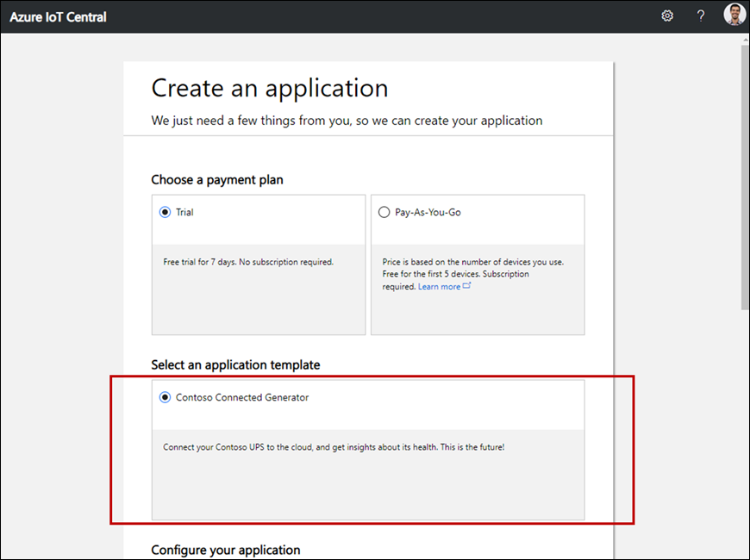The height and width of the screenshot is (560, 750).
Task: Open the Azure IoT Central settings gear
Action: 666,16
